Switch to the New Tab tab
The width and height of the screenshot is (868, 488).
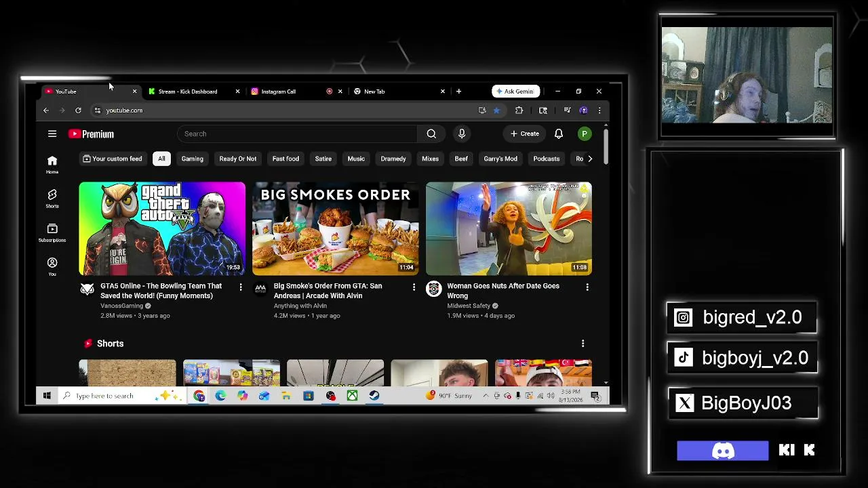[400, 91]
